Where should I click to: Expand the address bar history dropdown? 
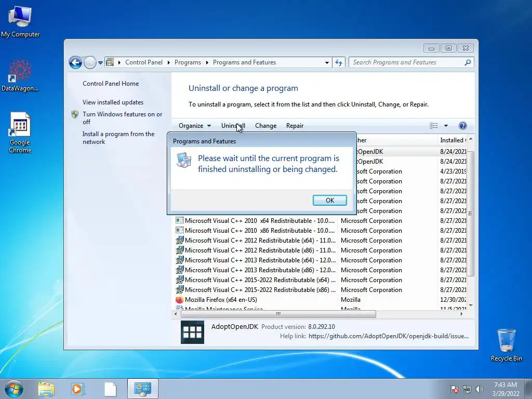coord(327,62)
